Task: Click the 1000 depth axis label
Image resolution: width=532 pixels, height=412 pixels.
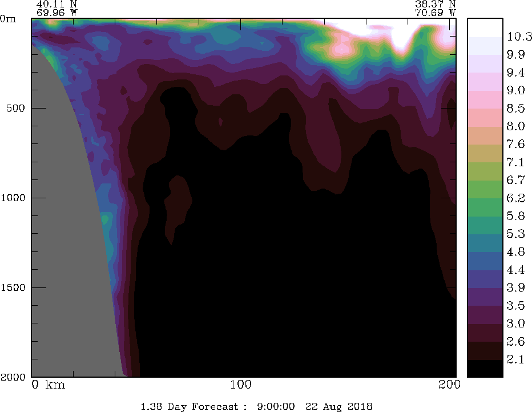Action: point(13,198)
